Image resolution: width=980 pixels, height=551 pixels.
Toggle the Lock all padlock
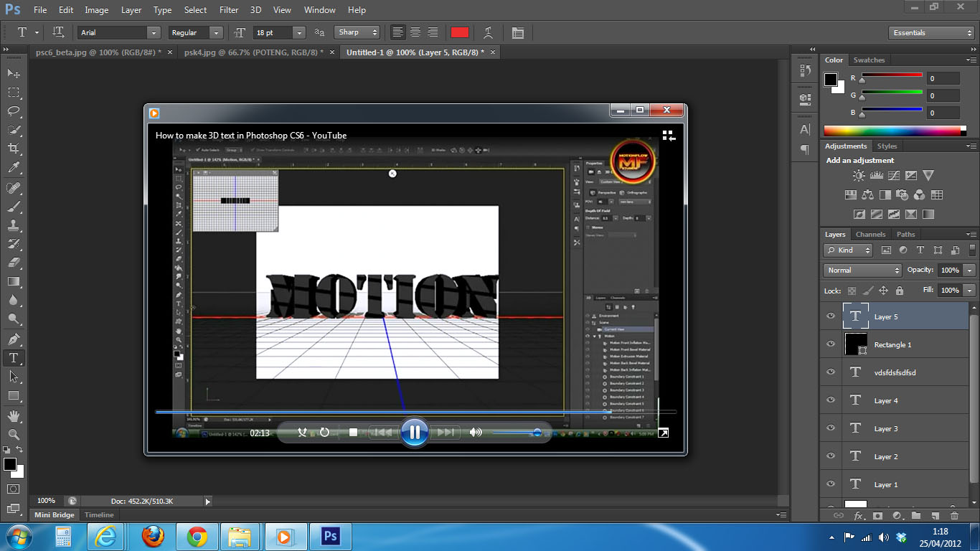click(x=900, y=291)
